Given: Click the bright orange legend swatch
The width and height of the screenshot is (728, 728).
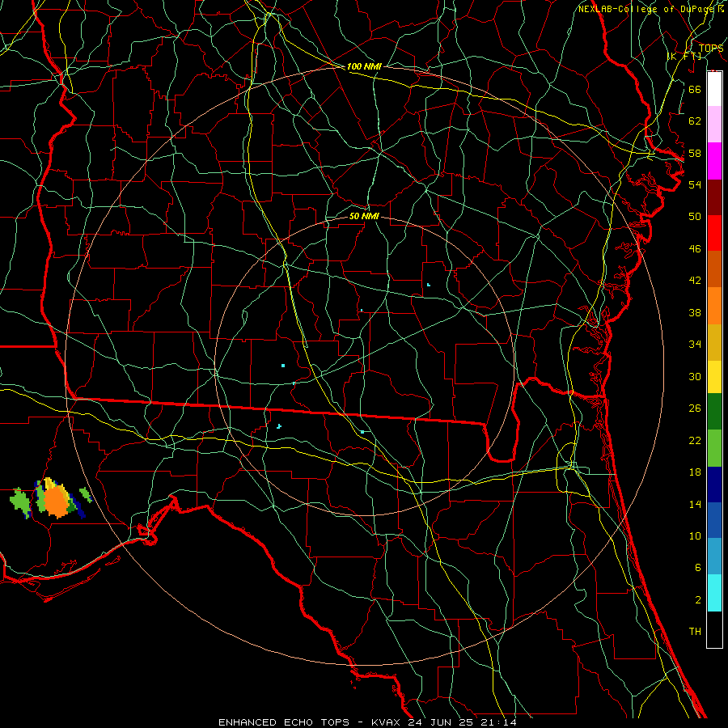Looking at the screenshot, I should [714, 306].
